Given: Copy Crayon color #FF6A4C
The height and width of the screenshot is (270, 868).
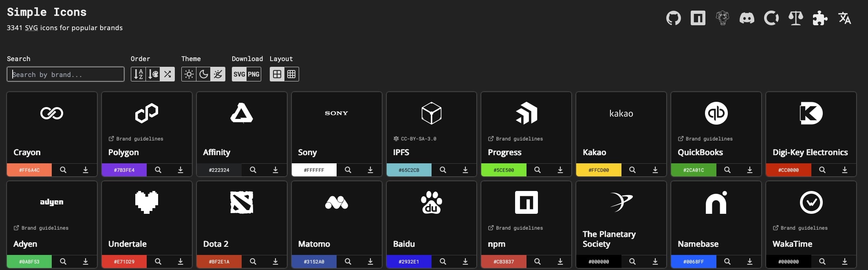Looking at the screenshot, I should coord(29,170).
